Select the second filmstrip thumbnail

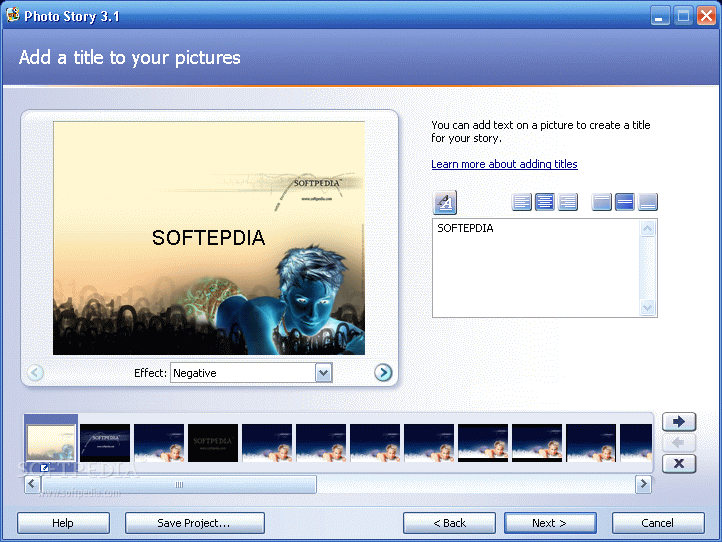click(105, 443)
